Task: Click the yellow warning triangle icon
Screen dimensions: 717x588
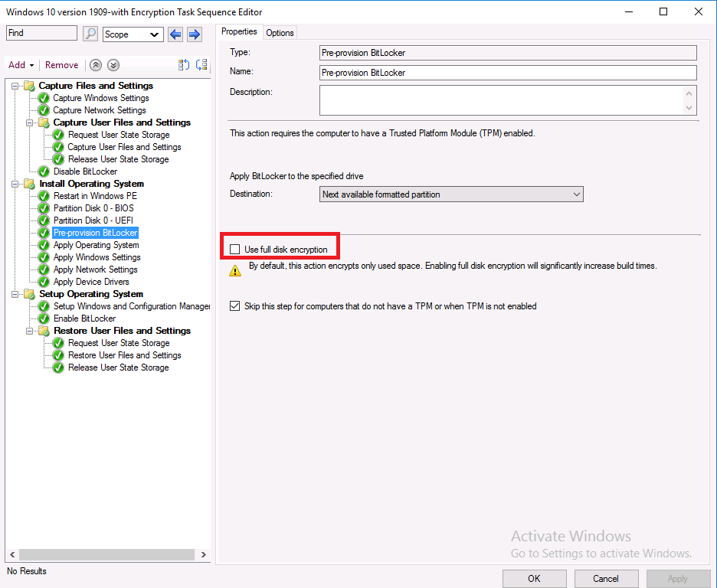Action: point(235,270)
